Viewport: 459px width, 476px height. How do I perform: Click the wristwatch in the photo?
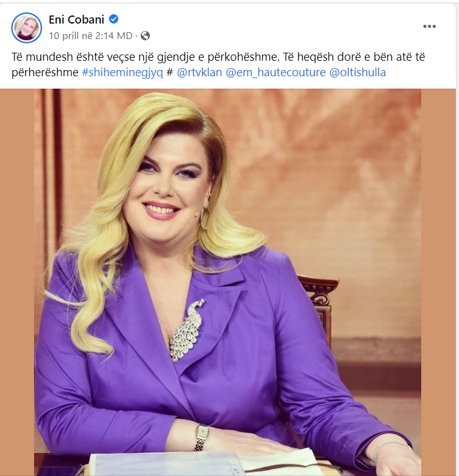pos(201,436)
